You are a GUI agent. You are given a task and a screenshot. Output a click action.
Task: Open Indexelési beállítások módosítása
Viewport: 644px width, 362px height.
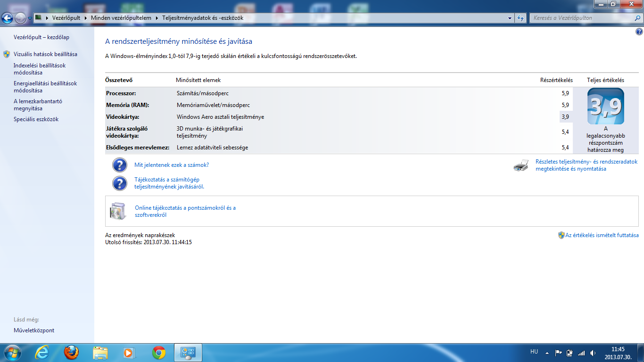coord(40,69)
